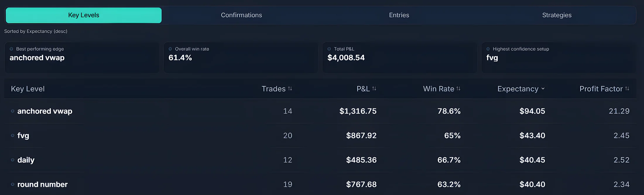Toggle the circle marker for anchored vwap row

(x=13, y=111)
